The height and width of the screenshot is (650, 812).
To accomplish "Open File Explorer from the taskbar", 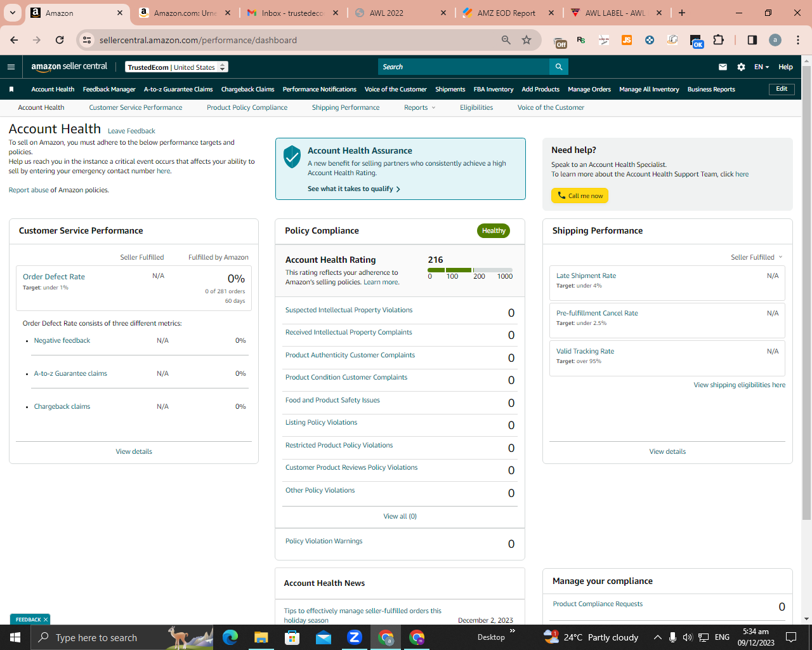I will click(261, 637).
